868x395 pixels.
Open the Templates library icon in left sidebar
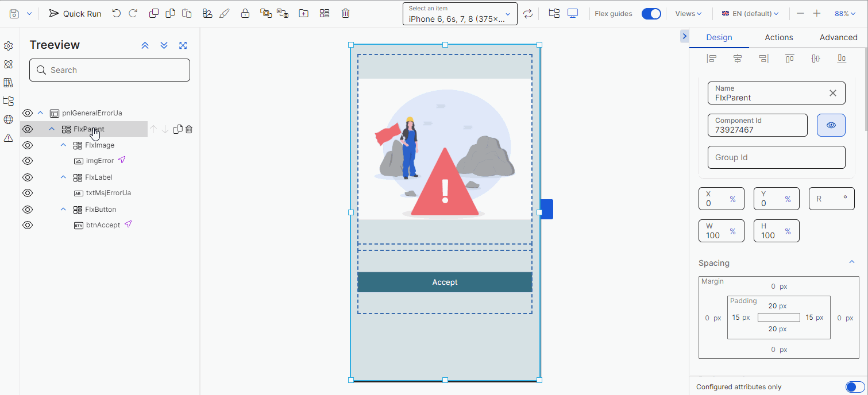click(x=9, y=83)
